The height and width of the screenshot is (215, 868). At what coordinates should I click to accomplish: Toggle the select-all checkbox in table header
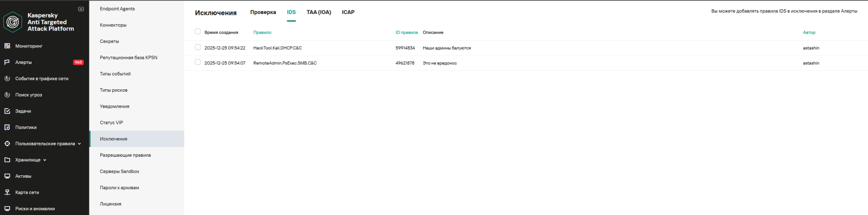pyautogui.click(x=197, y=31)
